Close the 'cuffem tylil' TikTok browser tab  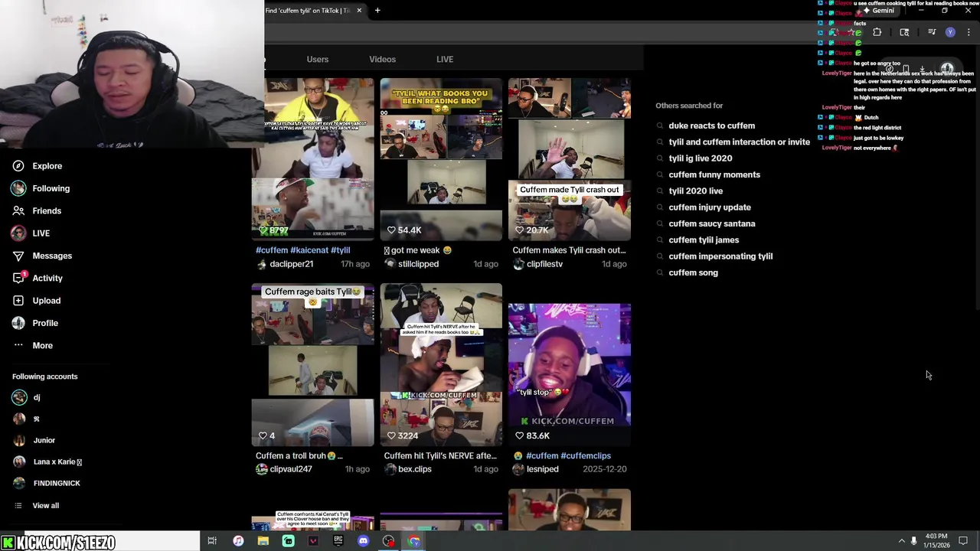point(359,11)
